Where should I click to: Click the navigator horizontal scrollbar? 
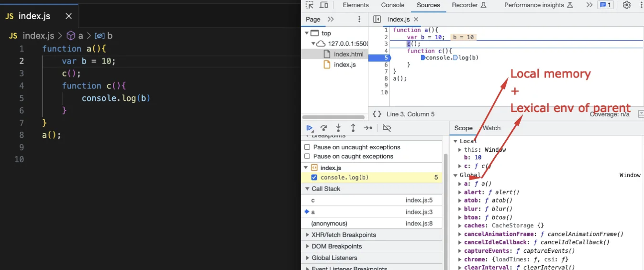click(x=333, y=117)
